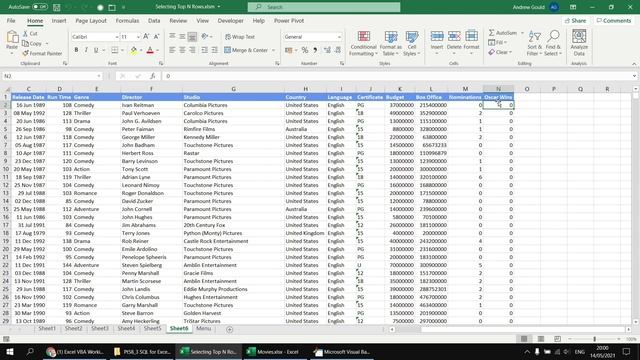Click the Paste icon
Image resolution: width=640 pixels, height=360 pixels.
(x=12, y=38)
